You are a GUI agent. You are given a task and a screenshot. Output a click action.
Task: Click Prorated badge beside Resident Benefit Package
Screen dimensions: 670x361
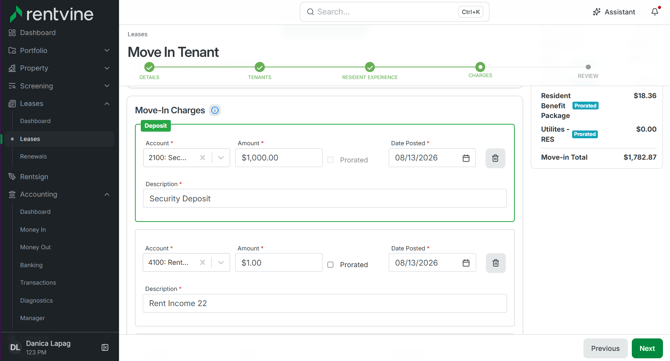tap(585, 106)
